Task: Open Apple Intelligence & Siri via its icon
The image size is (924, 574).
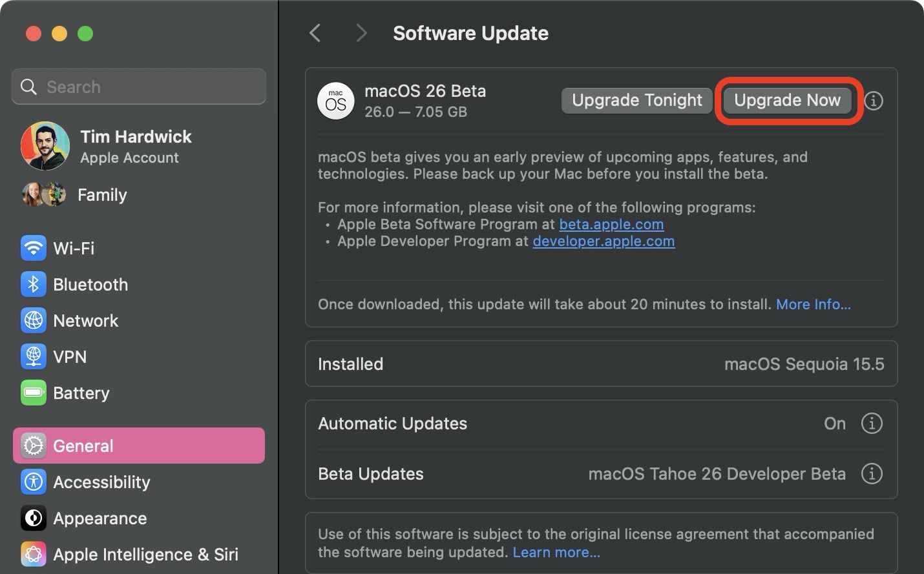Action: click(x=33, y=554)
